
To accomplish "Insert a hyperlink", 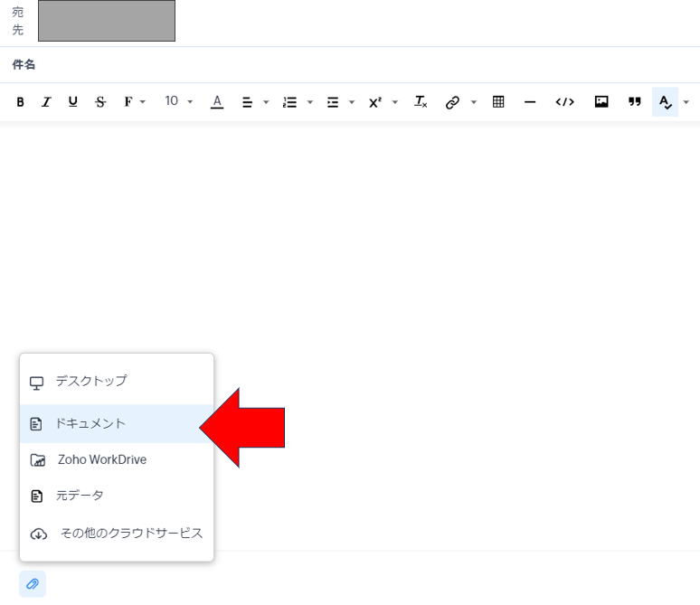I will point(452,102).
